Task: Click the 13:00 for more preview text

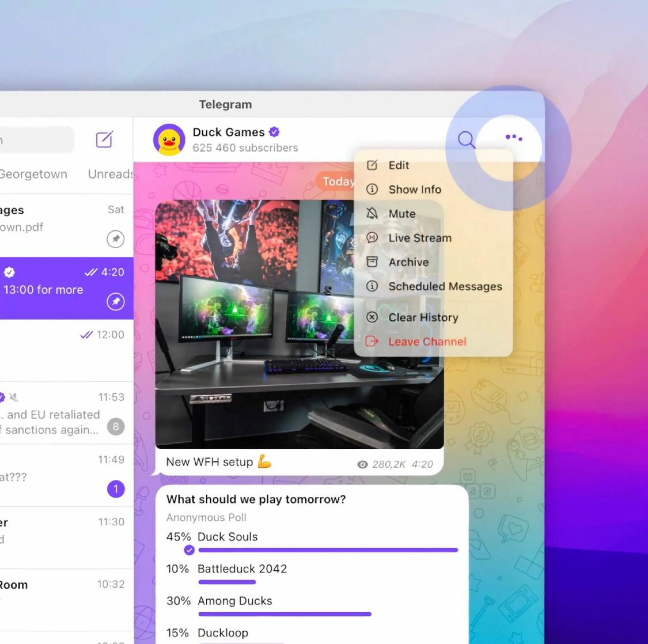Action: [43, 290]
